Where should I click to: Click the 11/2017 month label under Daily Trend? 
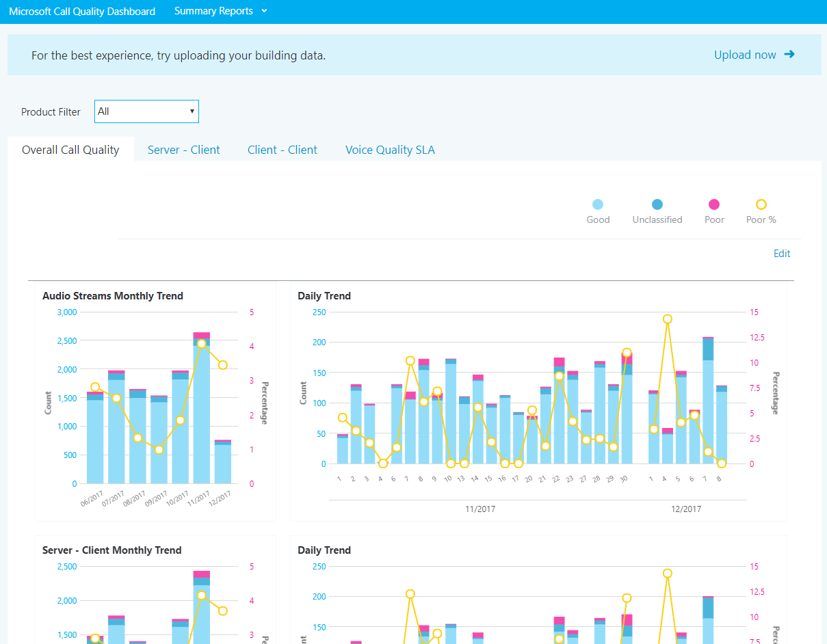click(x=480, y=509)
